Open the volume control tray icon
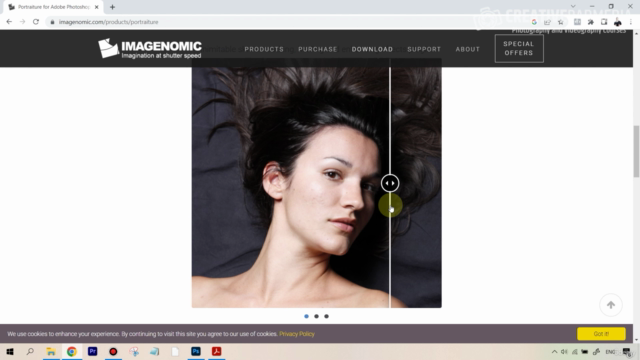 (564, 352)
